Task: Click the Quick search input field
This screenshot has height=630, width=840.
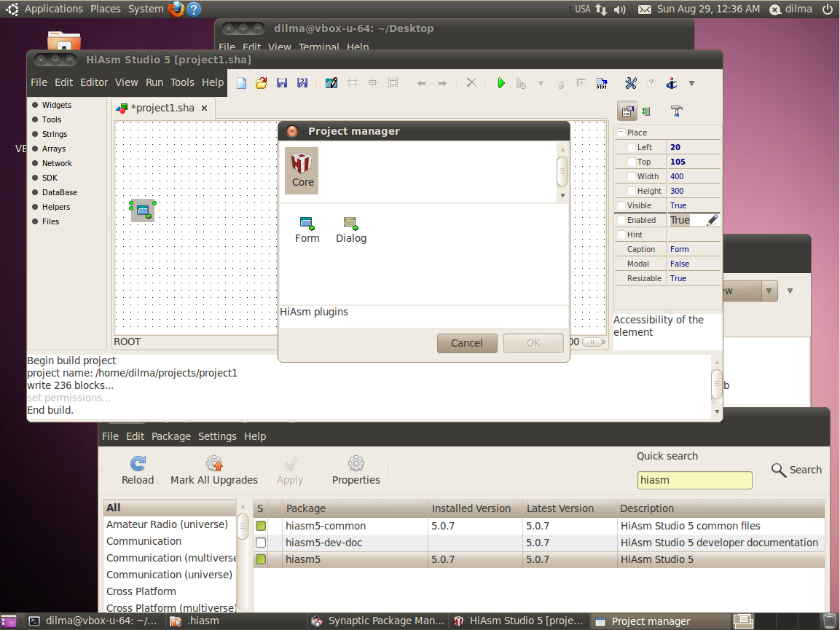Action: 694,480
